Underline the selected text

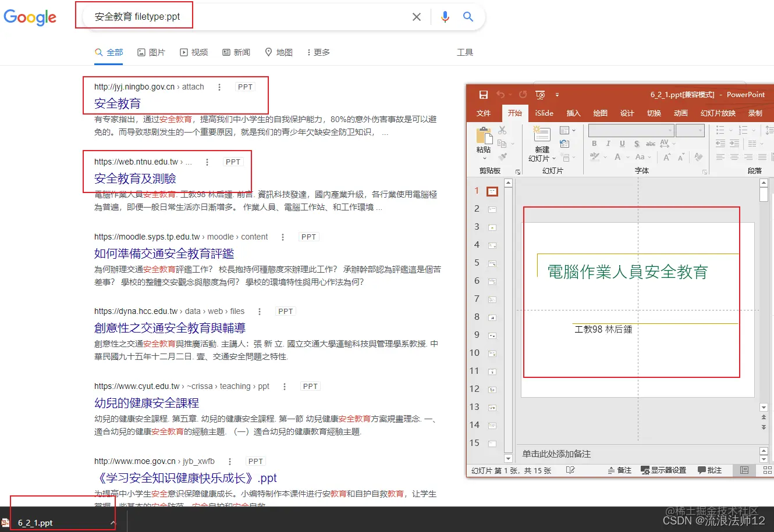click(622, 144)
